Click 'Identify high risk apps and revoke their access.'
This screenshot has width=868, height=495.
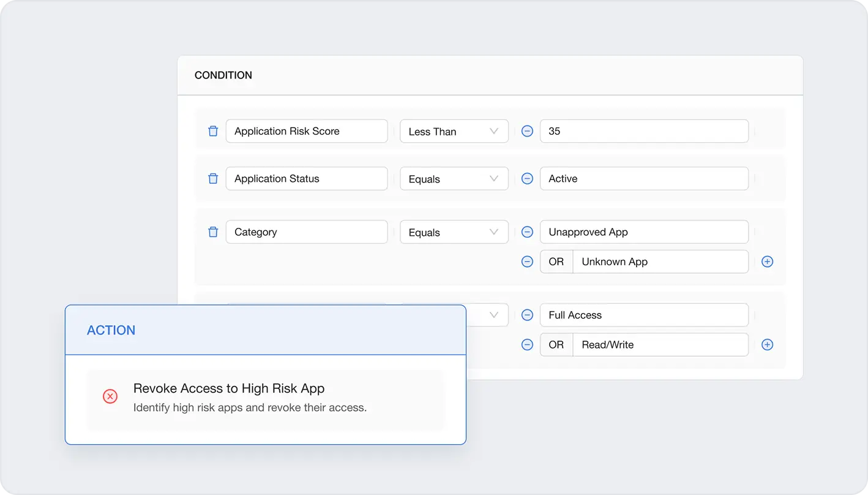(x=250, y=407)
